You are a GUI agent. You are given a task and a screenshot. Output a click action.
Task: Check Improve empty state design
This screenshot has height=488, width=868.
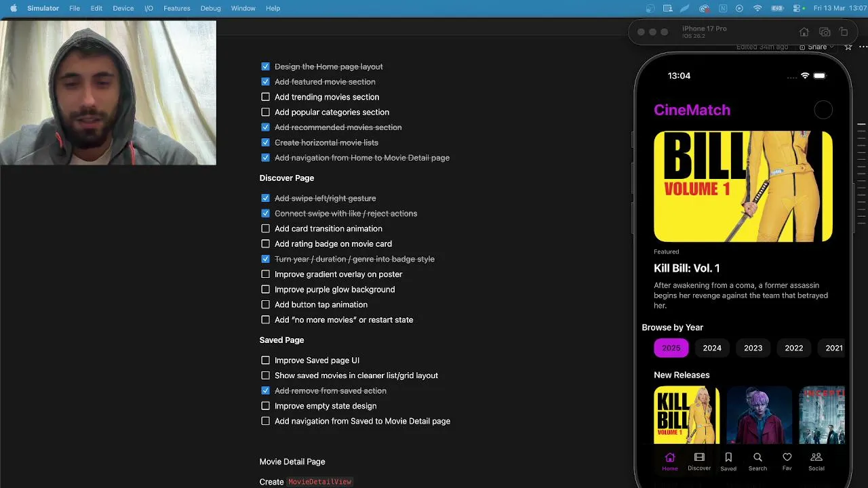[x=265, y=405]
